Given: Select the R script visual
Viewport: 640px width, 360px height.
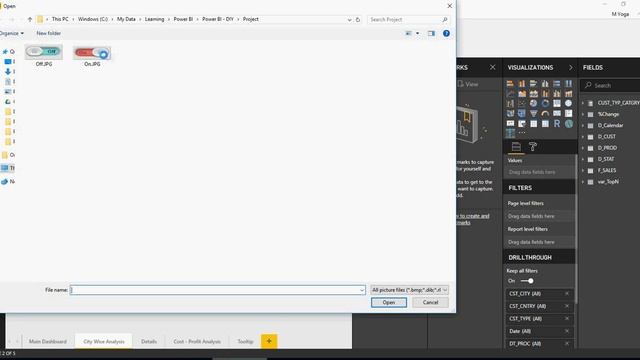Looking at the screenshot, I should pyautogui.click(x=557, y=123).
